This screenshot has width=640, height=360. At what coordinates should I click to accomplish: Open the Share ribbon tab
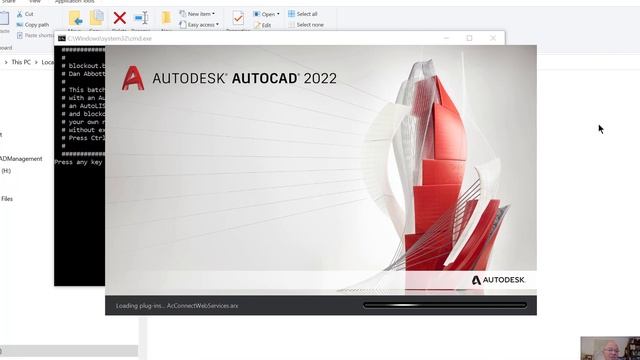(9, 2)
